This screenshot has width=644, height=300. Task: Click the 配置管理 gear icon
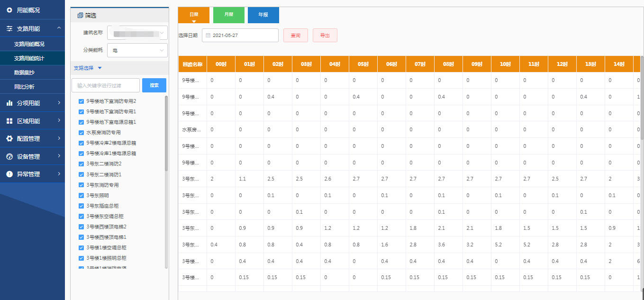coord(9,138)
